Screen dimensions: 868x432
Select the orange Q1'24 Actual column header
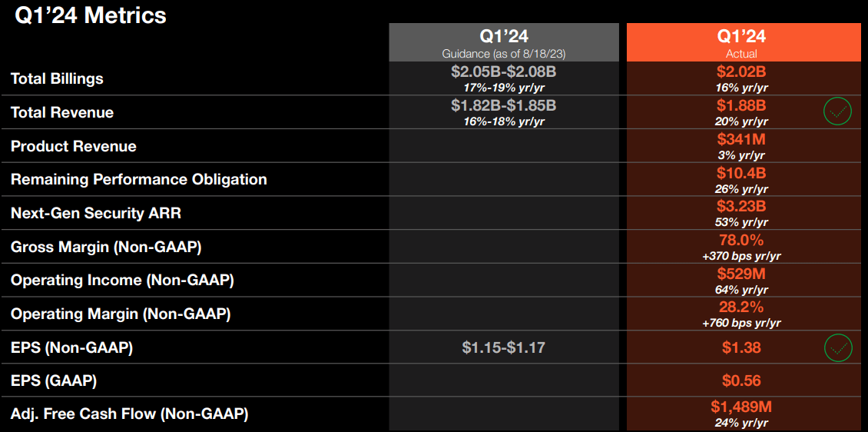(x=741, y=42)
